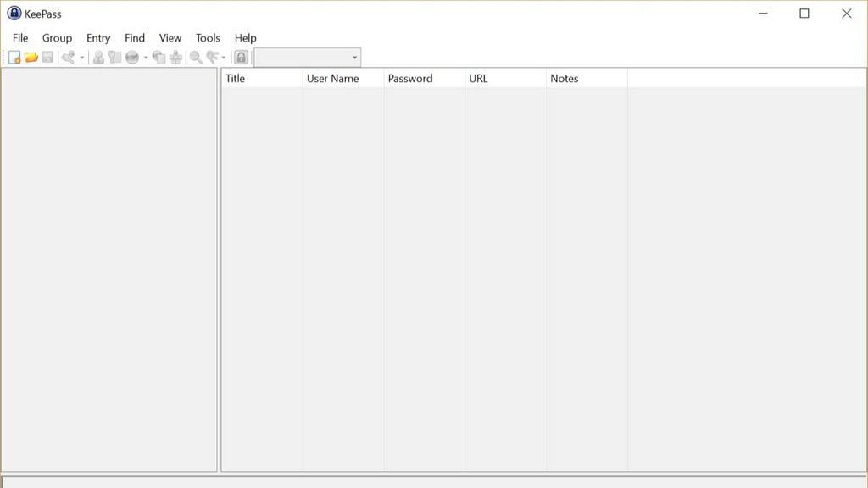Screen dimensions: 868x488
Task: Sort entries by the Password column
Action: 410,78
